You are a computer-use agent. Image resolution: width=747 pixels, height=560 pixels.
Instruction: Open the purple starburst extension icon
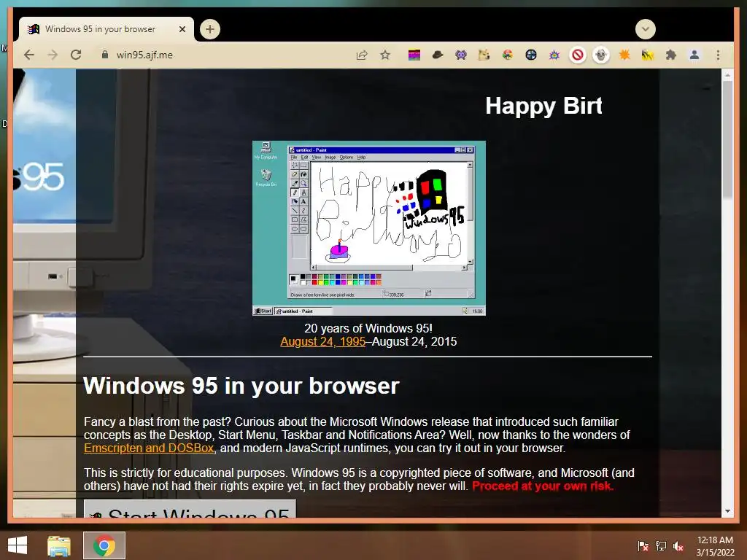click(554, 55)
